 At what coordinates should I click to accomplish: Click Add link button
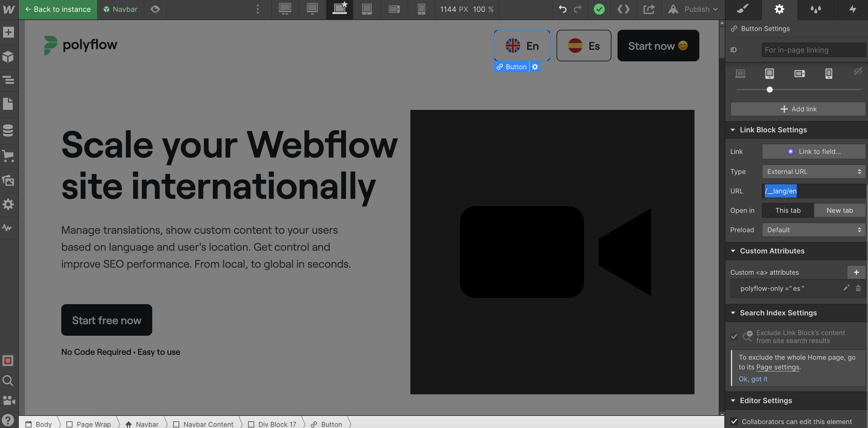click(798, 109)
